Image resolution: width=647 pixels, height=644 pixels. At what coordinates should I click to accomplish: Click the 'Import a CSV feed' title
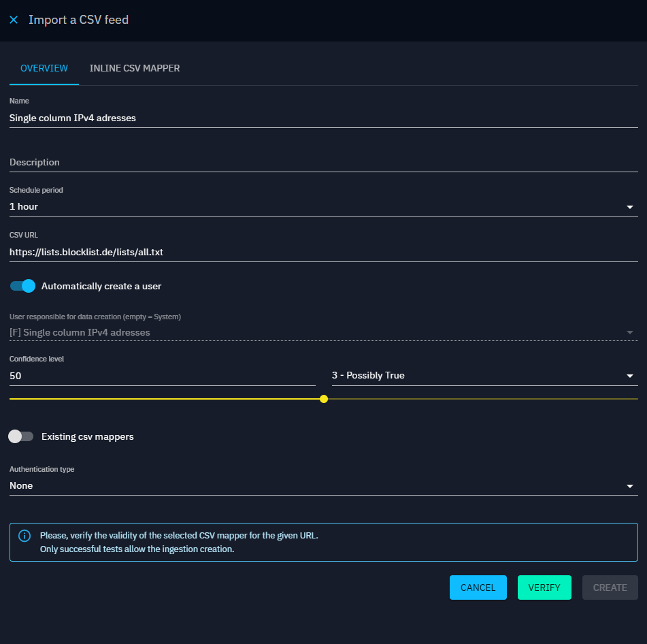pos(78,20)
